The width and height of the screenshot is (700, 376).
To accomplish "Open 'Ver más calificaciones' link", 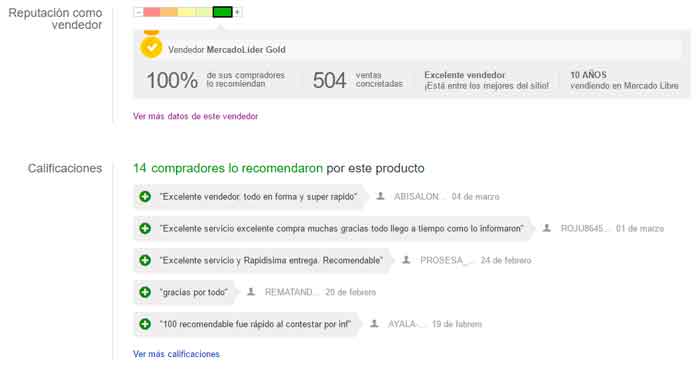I will 176,354.
